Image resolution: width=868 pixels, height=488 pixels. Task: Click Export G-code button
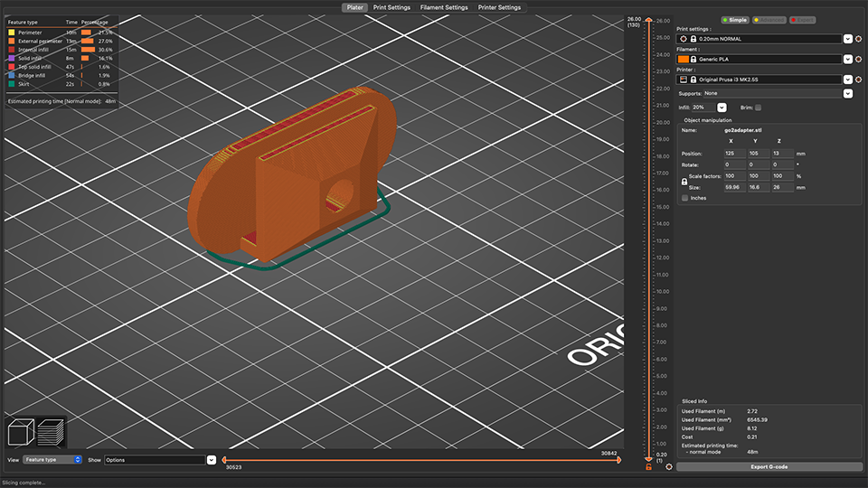coord(770,466)
